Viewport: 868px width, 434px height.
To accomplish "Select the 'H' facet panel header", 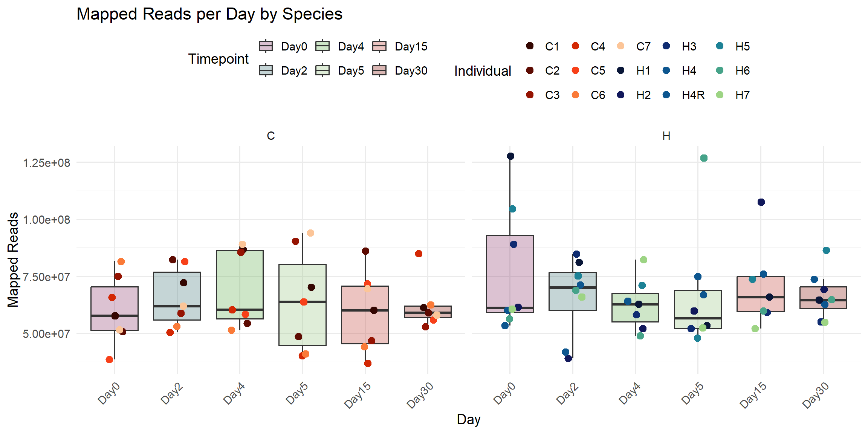I will (666, 136).
